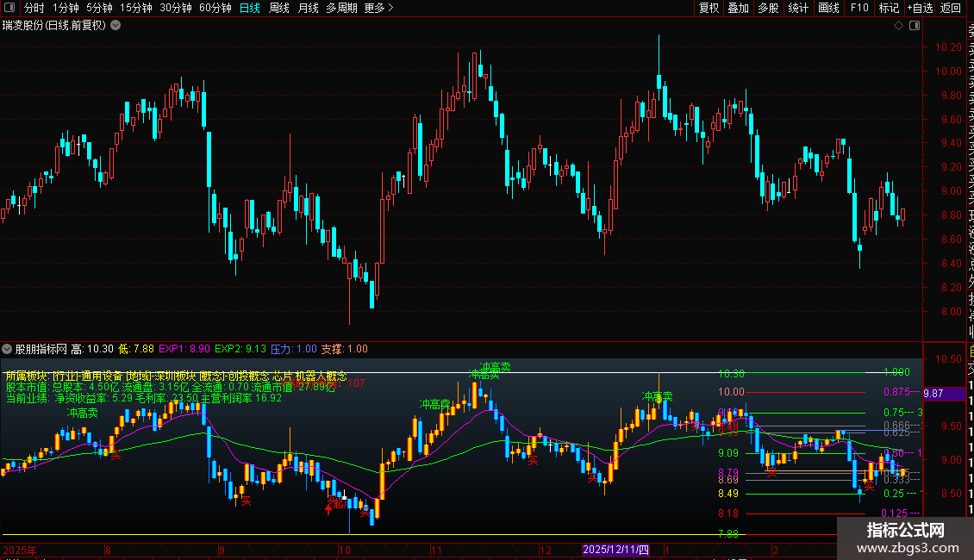Click the 叠加 overlay button
The width and height of the screenshot is (974, 560).
pos(739,8)
